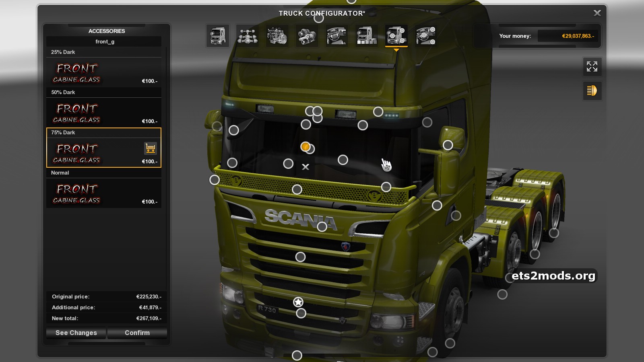
Task: Click the See Changes button
Action: (x=76, y=333)
